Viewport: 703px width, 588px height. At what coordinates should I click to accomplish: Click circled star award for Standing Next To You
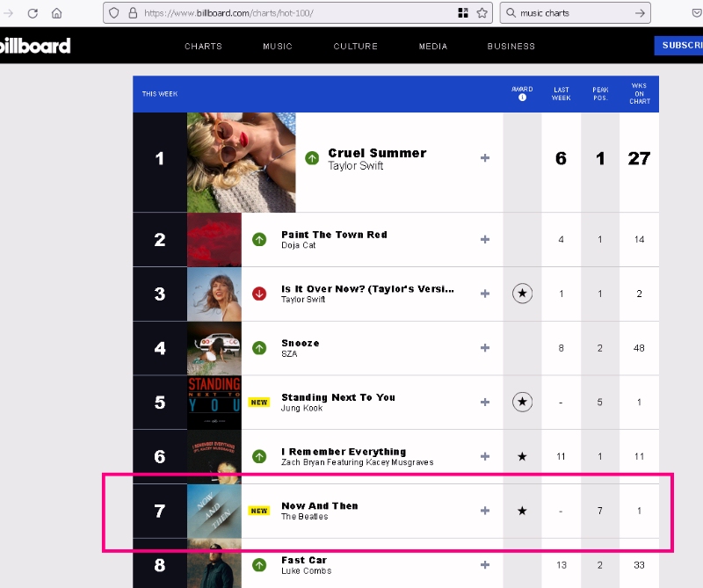522,402
